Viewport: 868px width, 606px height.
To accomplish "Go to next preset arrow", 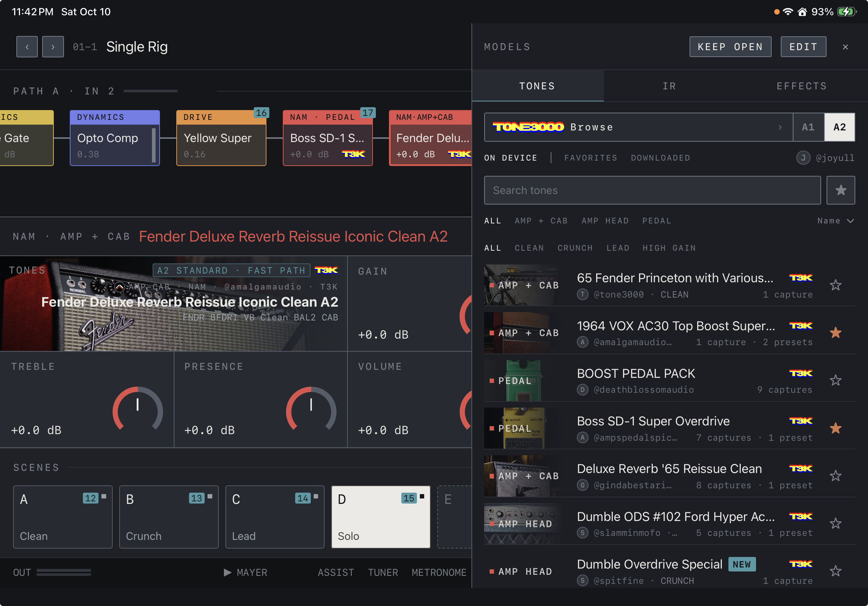I will click(x=53, y=47).
